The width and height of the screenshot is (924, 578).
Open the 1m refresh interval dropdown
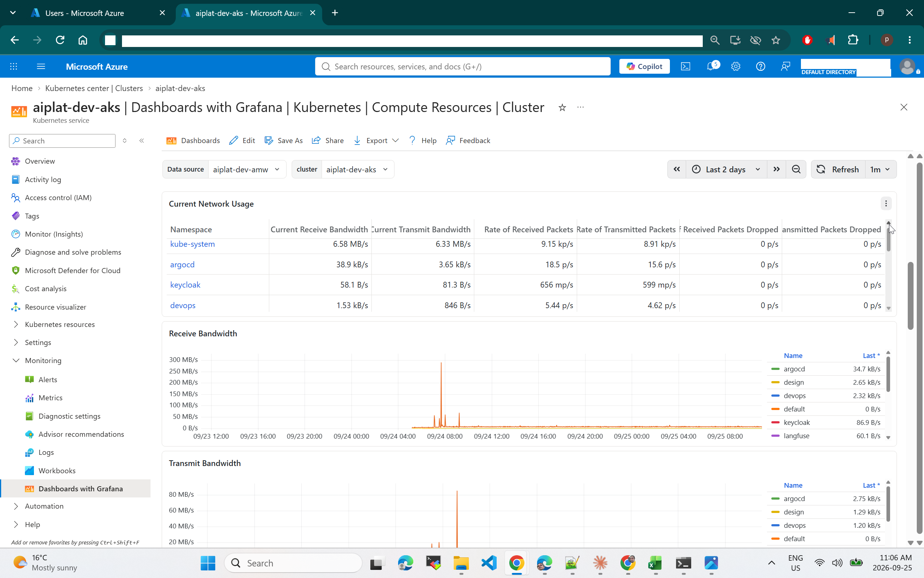(x=880, y=169)
